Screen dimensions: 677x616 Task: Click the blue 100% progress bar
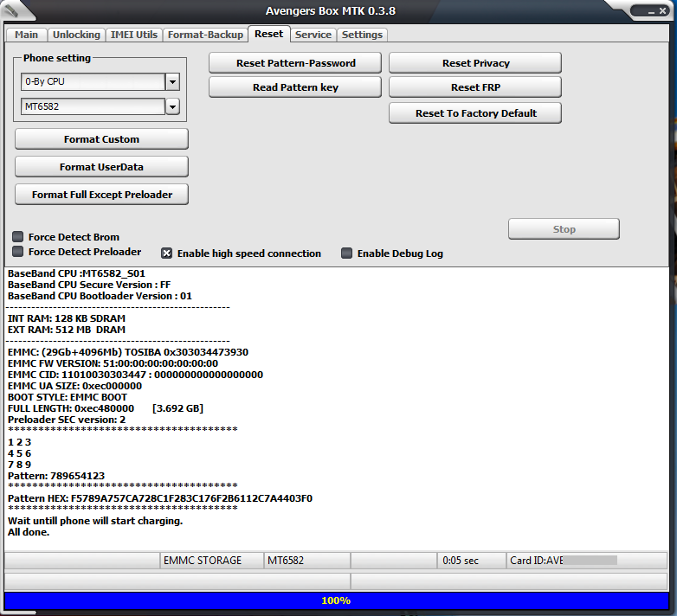336,600
